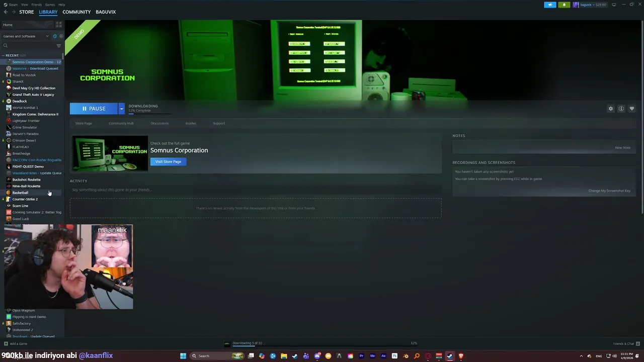
Task: Switch to Big Picture mode monitor icon
Action: pyautogui.click(x=614, y=5)
